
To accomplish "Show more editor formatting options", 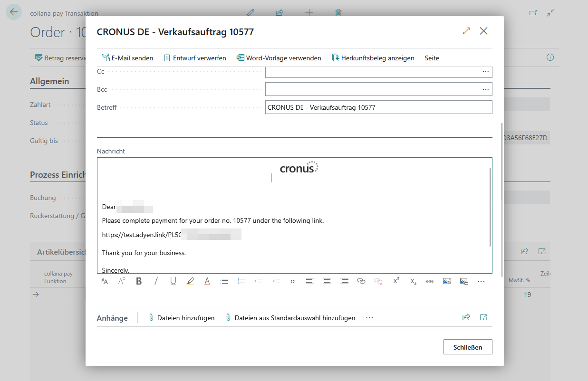I will 481,281.
